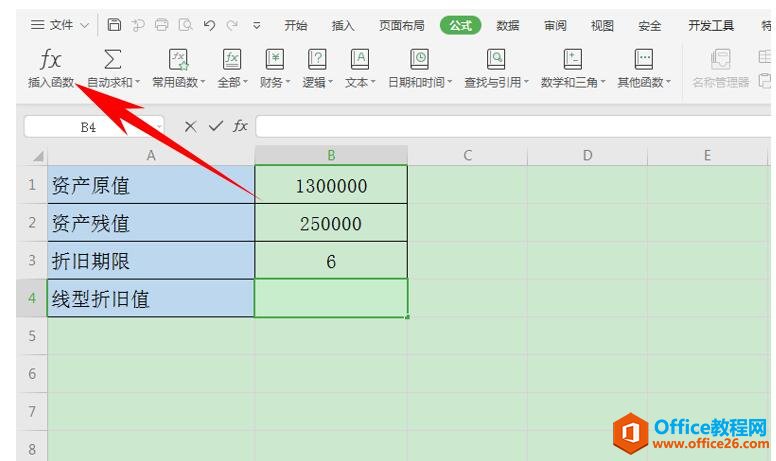Expand the 财务 dropdown arrow
Image resolution: width=776 pixels, height=461 pixels.
click(x=288, y=82)
